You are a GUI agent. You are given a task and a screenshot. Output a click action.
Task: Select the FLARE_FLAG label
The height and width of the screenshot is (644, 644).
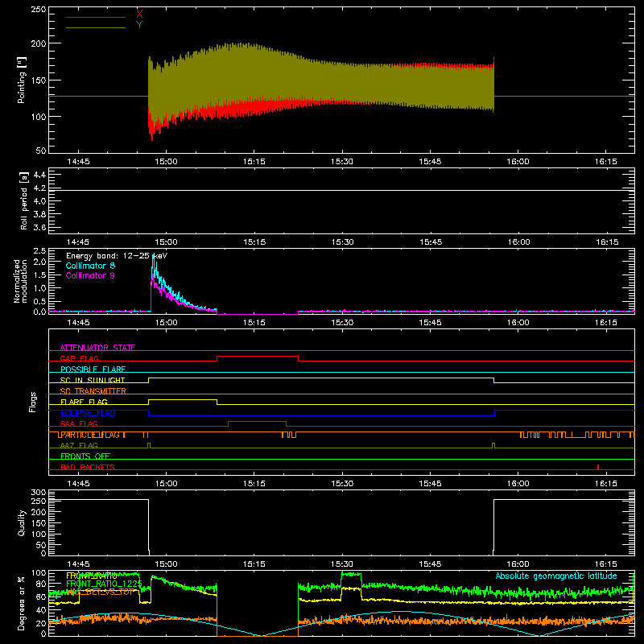click(84, 402)
